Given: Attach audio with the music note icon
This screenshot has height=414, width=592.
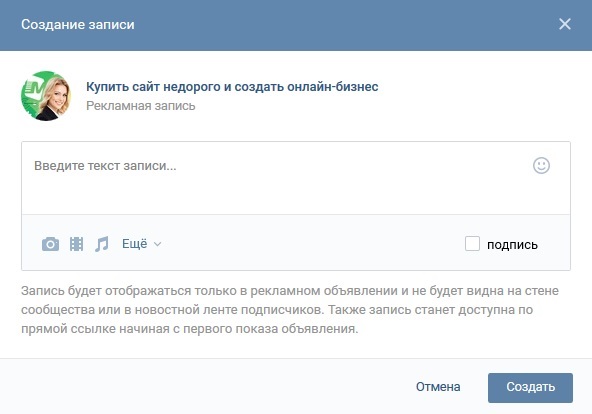Looking at the screenshot, I should [x=102, y=244].
